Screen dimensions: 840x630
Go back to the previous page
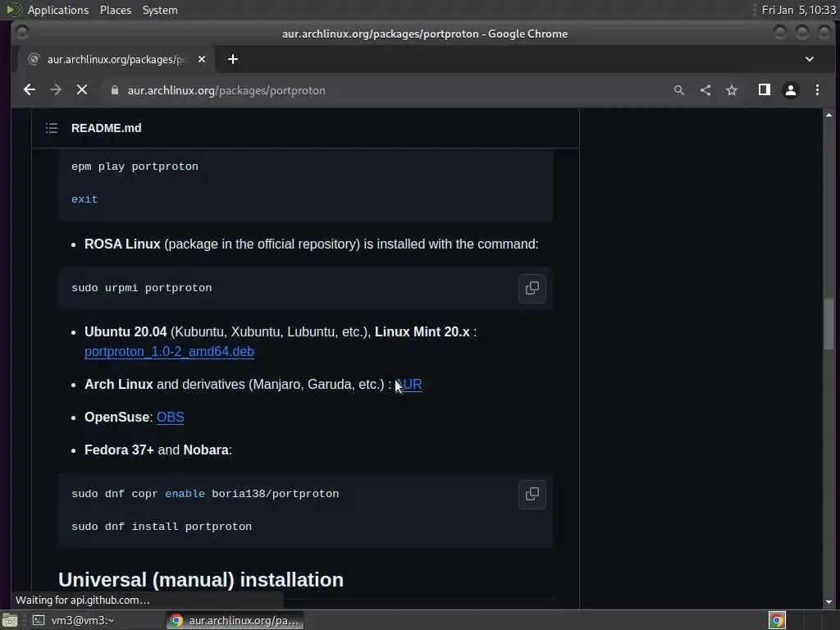(x=30, y=90)
